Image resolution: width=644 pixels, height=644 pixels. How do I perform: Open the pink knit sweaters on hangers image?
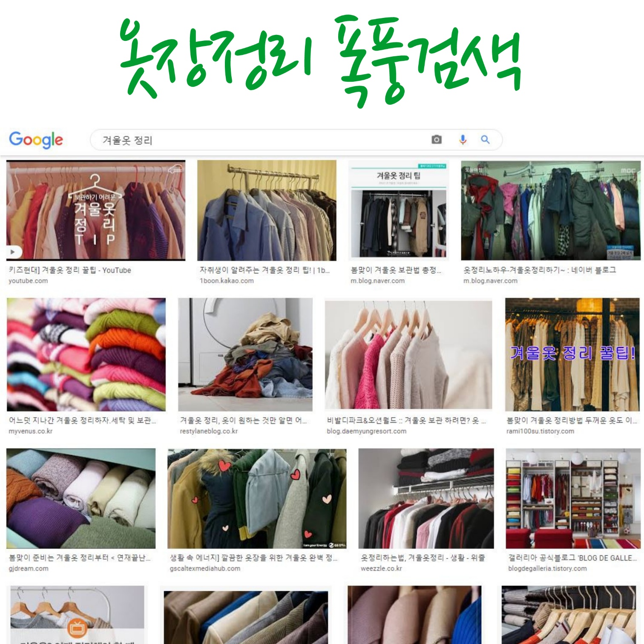point(408,354)
